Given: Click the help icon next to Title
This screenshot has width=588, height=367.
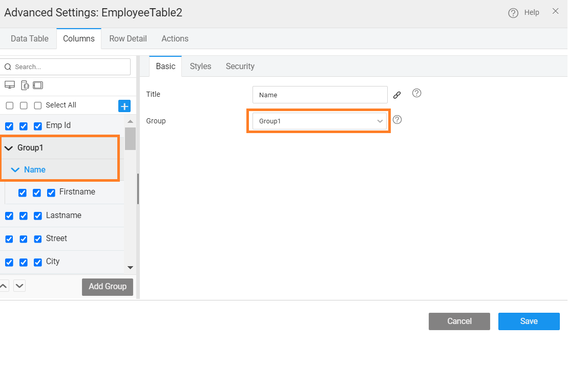Looking at the screenshot, I should 416,93.
